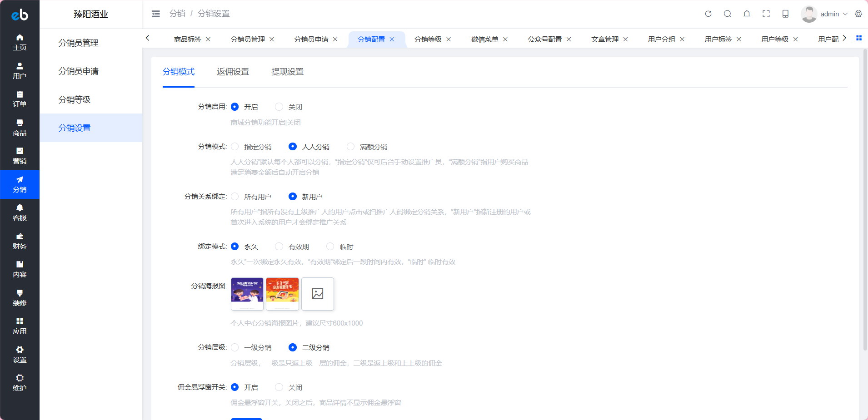The width and height of the screenshot is (868, 420).
Task: Open the 财务 finance sidebar icon
Action: [20, 241]
